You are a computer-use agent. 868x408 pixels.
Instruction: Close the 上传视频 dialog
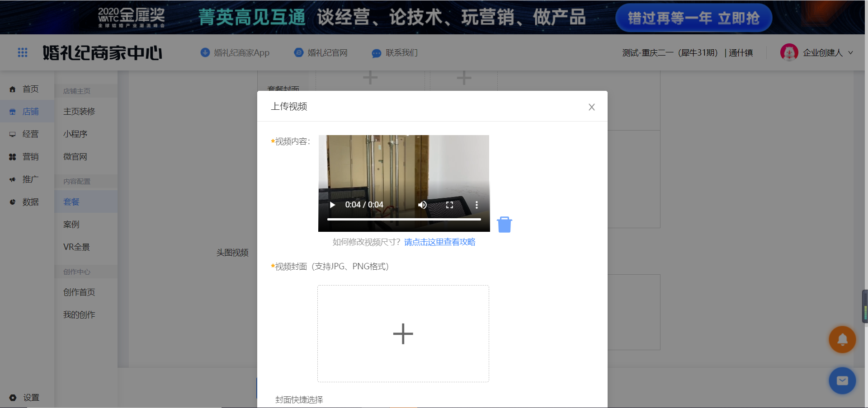tap(591, 107)
